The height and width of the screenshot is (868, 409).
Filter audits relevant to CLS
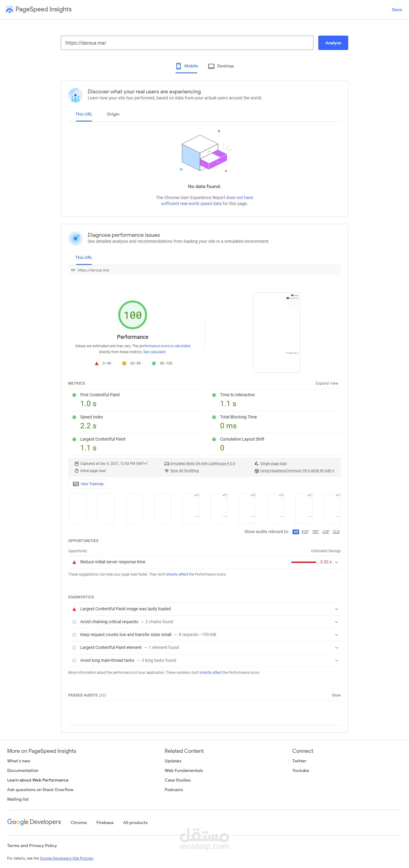(336, 532)
